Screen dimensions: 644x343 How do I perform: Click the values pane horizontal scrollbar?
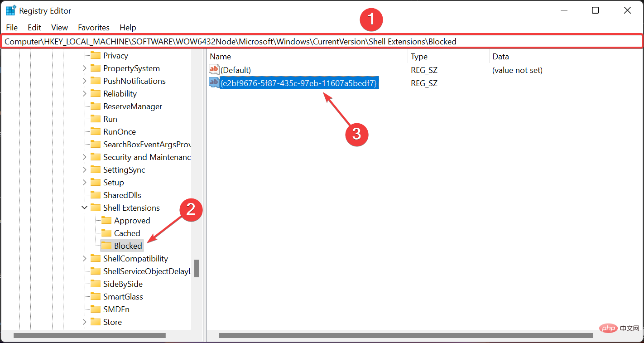(x=406, y=336)
